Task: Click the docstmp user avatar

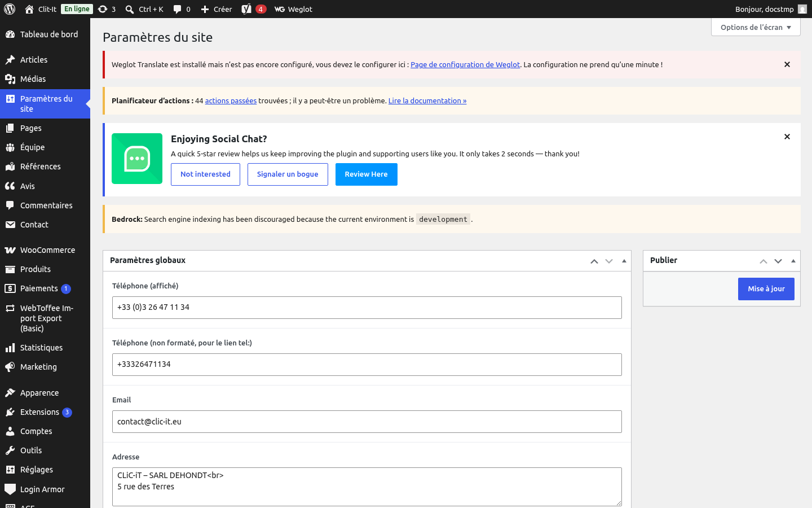Action: (802, 9)
